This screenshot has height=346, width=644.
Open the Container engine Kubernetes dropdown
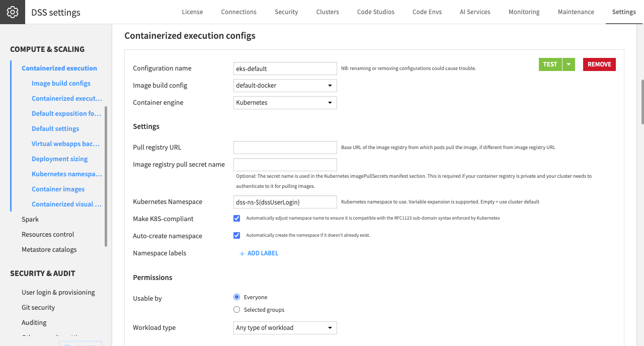click(x=285, y=103)
